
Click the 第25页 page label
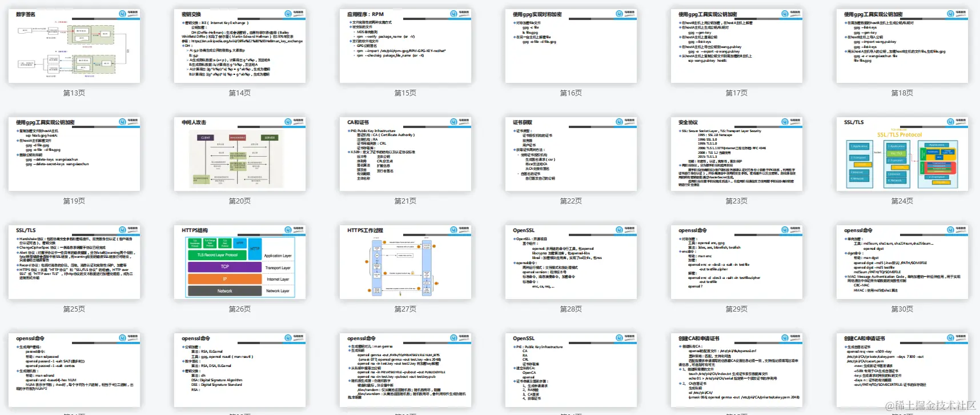pos(74,309)
